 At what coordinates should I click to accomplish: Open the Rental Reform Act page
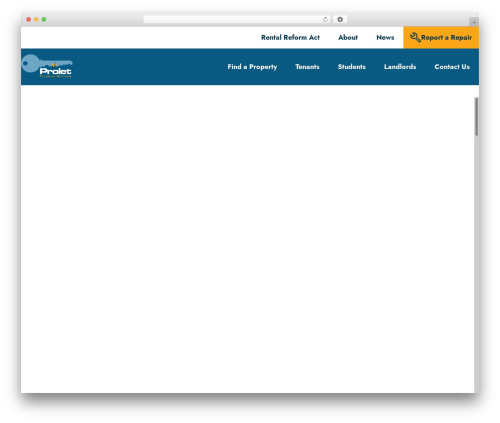pyautogui.click(x=290, y=37)
